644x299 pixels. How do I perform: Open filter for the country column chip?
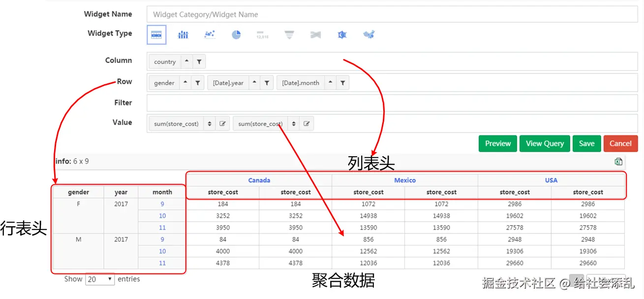(199, 62)
